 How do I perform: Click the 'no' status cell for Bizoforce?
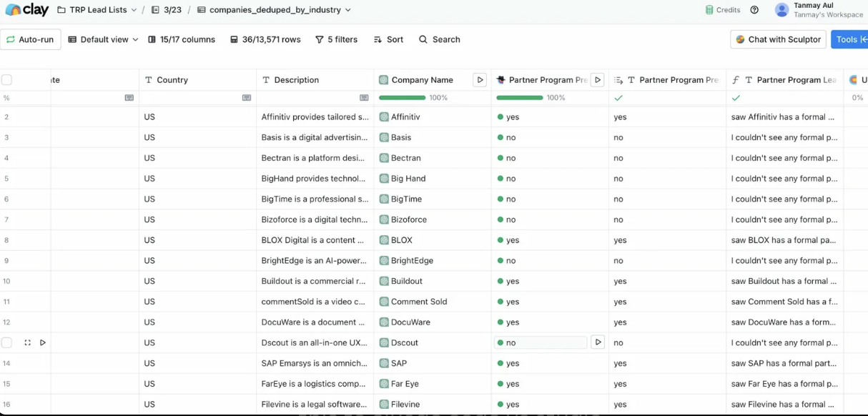pyautogui.click(x=549, y=219)
